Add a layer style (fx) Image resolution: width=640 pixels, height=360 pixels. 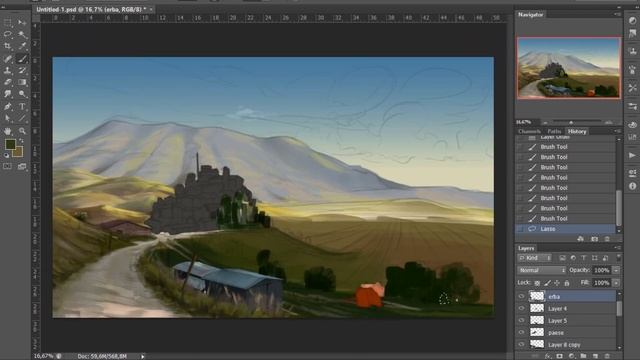(548, 356)
